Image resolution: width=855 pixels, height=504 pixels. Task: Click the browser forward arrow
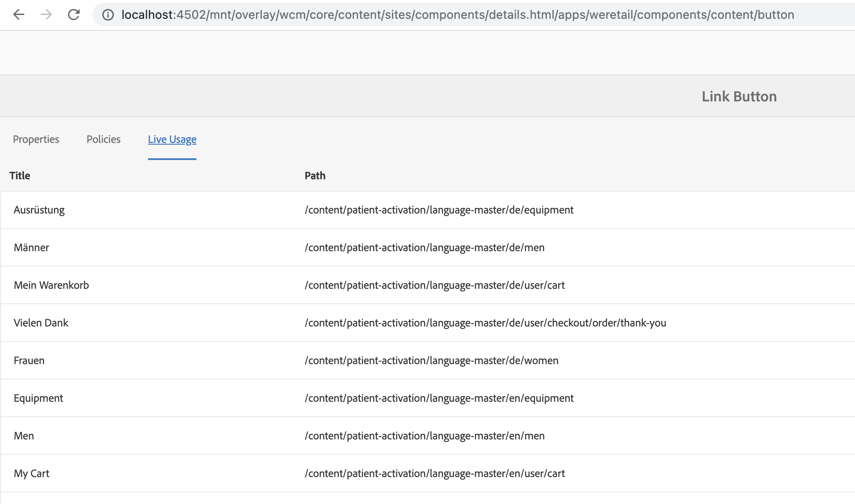point(46,15)
